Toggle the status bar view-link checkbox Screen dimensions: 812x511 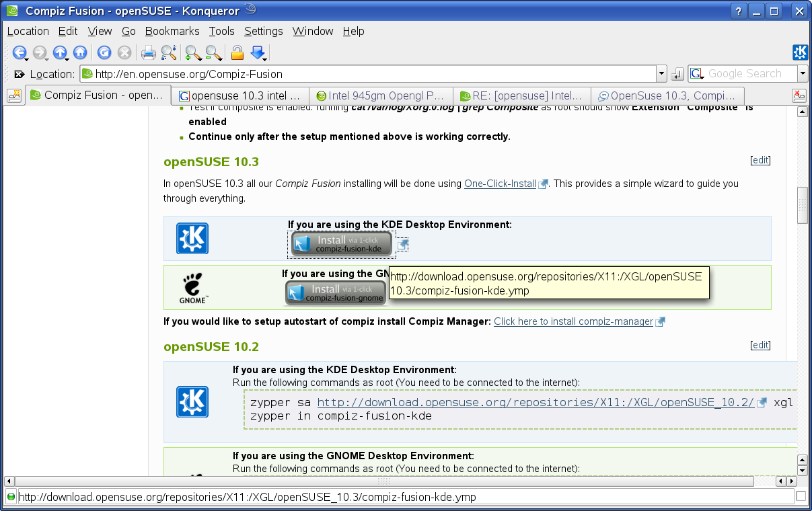pos(801,496)
